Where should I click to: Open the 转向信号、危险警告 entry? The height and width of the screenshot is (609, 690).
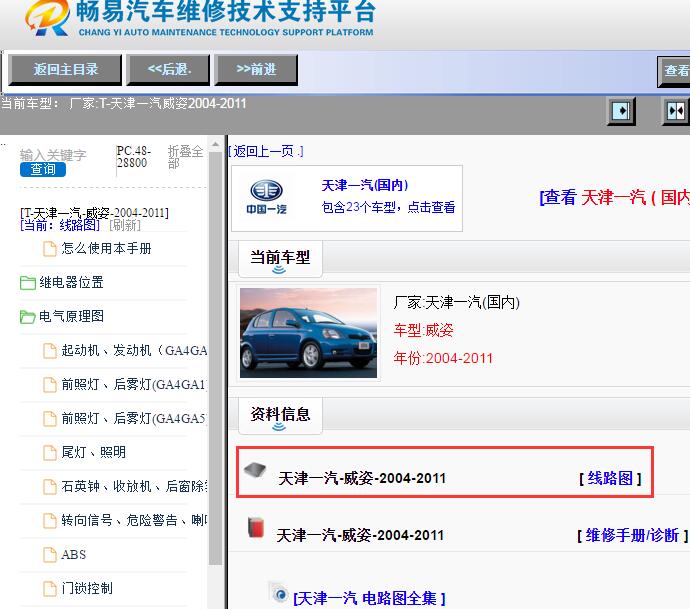(x=135, y=520)
